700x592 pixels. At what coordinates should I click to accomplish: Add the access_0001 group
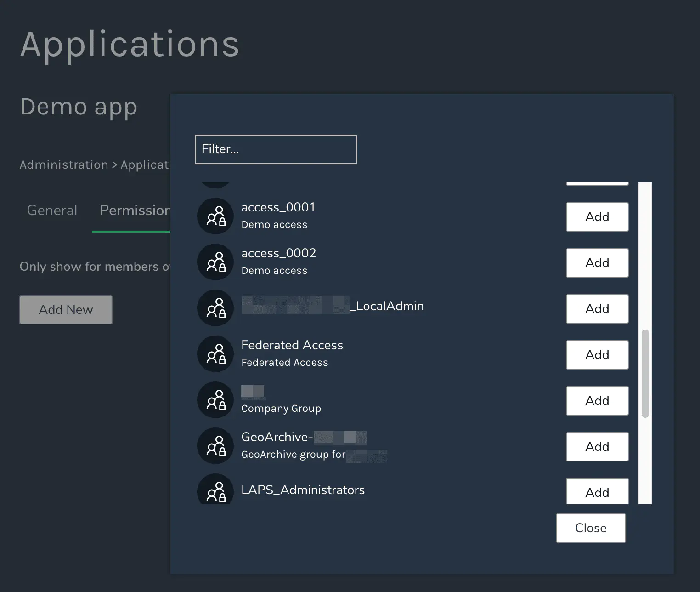click(x=597, y=217)
